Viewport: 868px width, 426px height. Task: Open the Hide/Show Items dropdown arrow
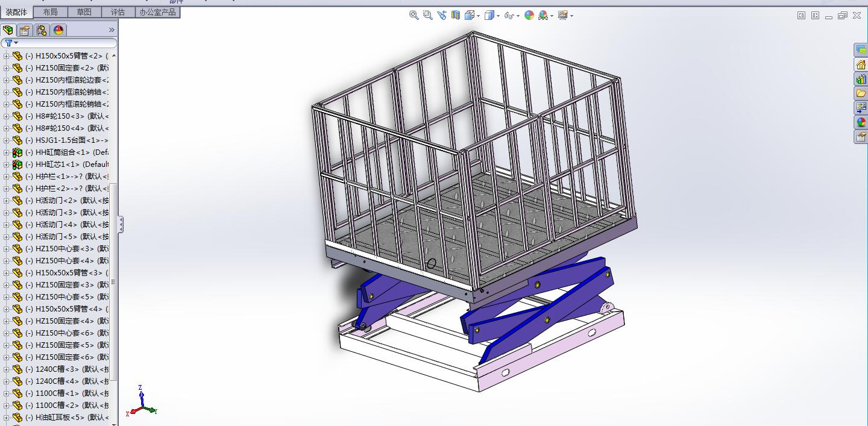(518, 16)
